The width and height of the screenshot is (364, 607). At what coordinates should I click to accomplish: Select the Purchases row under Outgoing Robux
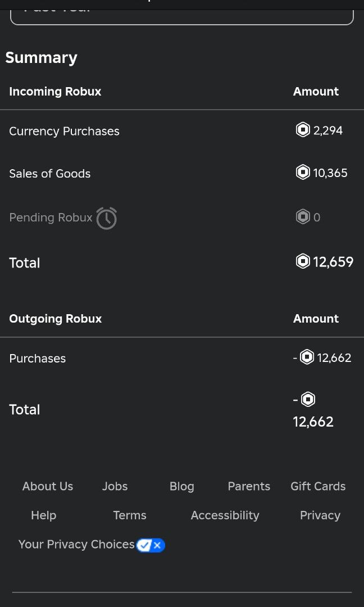(37, 358)
